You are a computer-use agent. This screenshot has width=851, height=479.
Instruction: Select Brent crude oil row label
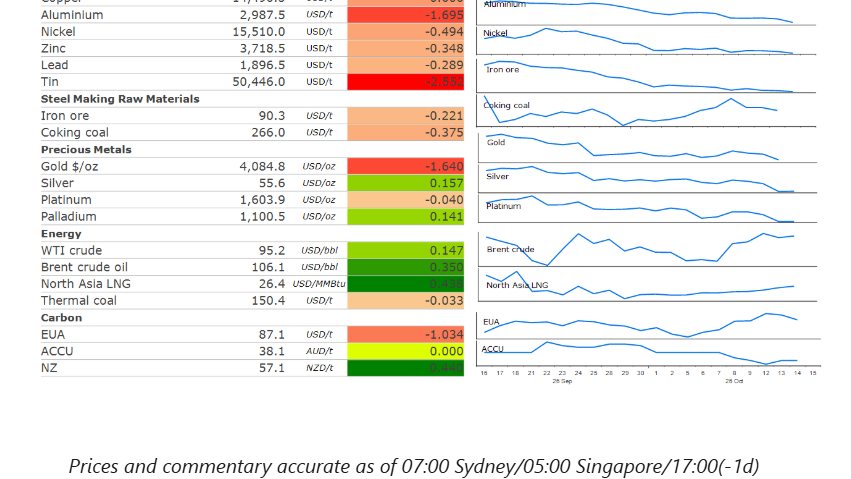point(84,267)
